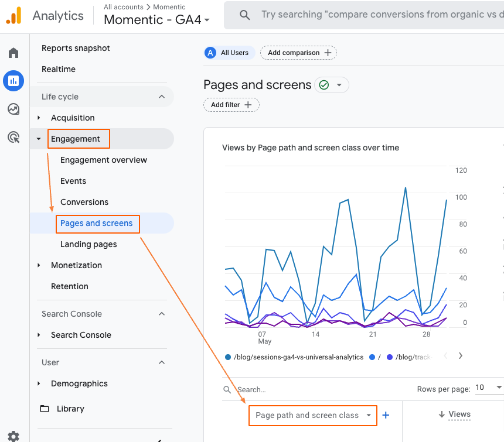Click the 'Views by Page path and screen class over time' title

(x=311, y=148)
